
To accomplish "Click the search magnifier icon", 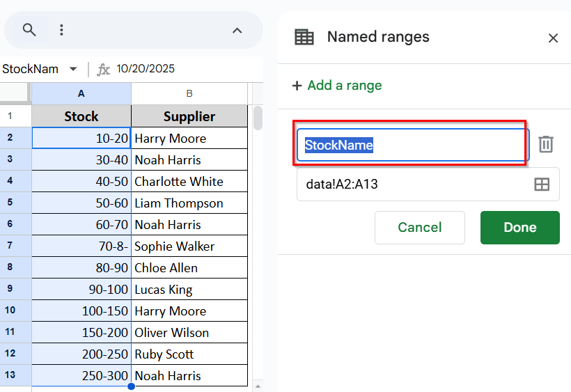I will pyautogui.click(x=29, y=30).
